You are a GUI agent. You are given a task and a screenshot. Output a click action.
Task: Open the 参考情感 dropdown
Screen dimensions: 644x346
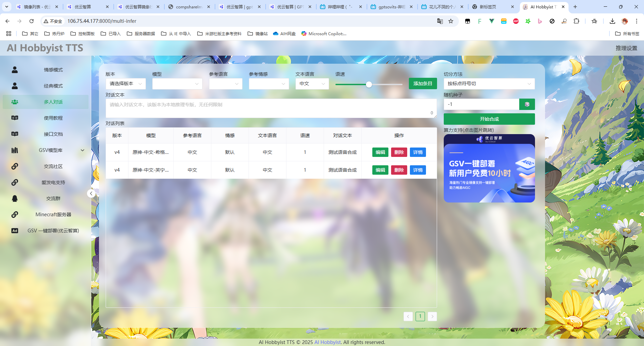269,83
